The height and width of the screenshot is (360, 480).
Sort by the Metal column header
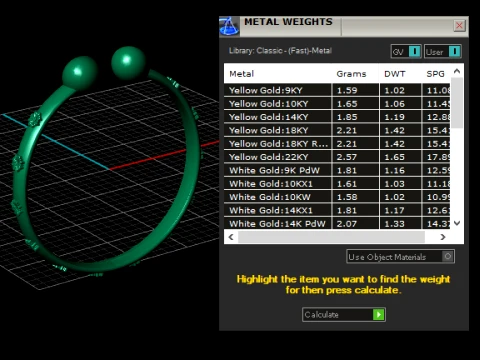pos(242,74)
